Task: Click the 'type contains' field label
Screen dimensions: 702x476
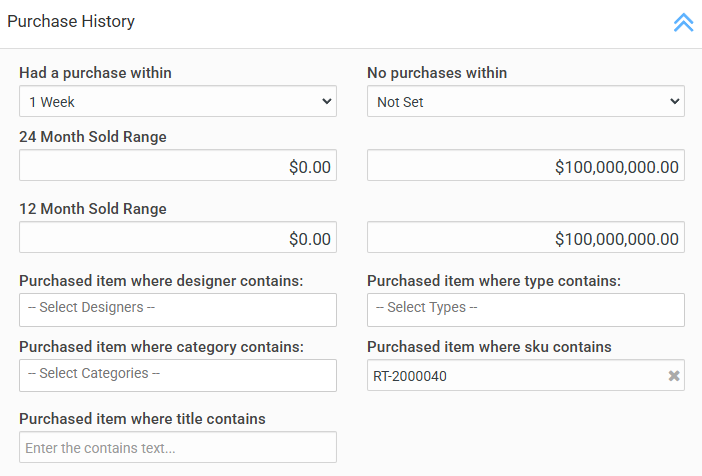Action: (494, 281)
